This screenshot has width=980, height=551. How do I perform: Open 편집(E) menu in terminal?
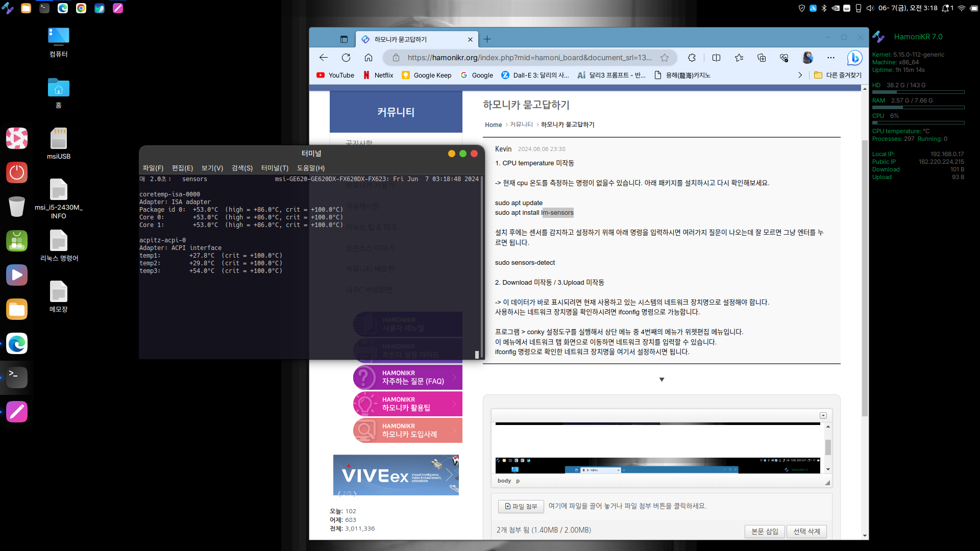pyautogui.click(x=182, y=168)
